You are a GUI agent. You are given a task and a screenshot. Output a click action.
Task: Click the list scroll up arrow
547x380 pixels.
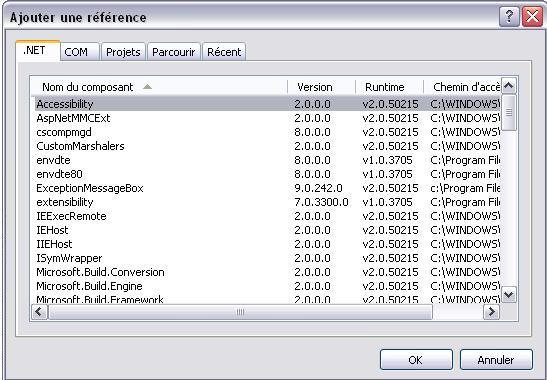pos(509,85)
